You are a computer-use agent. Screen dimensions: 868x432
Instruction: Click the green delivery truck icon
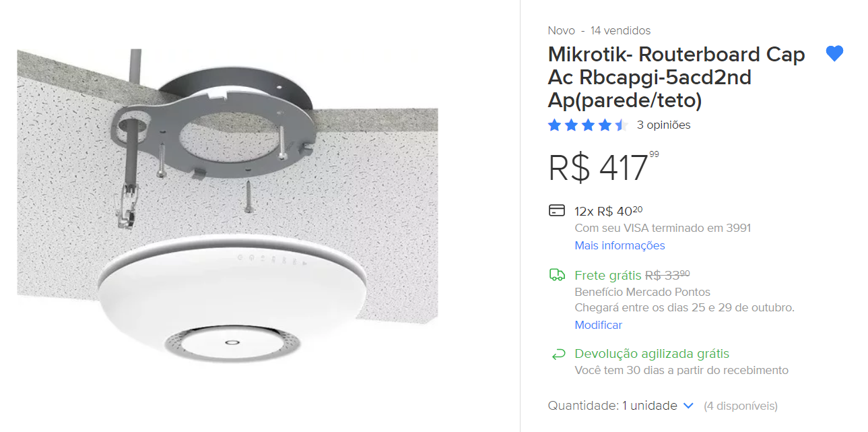[x=557, y=274]
